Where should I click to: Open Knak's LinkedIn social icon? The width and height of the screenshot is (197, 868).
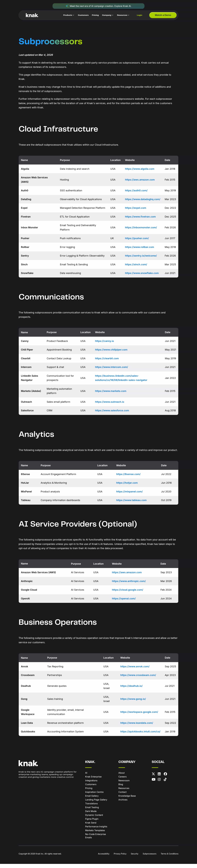pyautogui.click(x=159, y=774)
